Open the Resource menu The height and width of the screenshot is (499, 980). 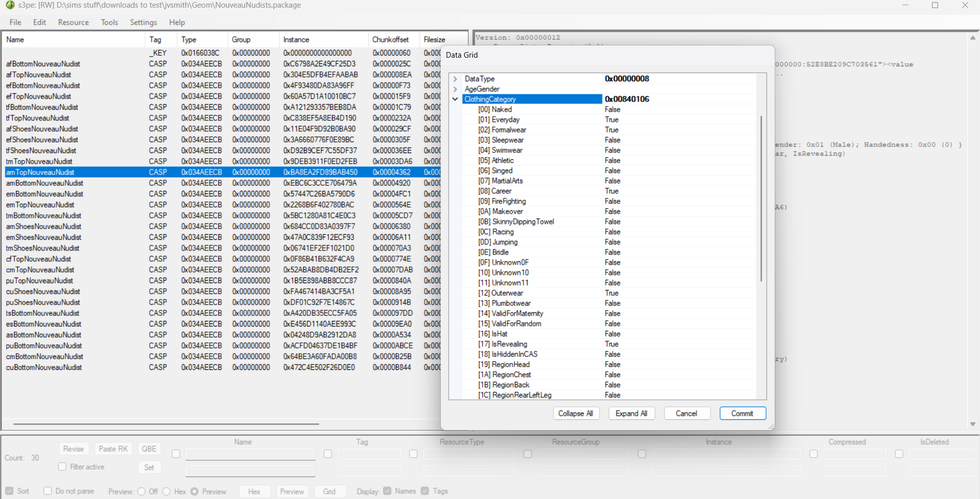coord(73,22)
